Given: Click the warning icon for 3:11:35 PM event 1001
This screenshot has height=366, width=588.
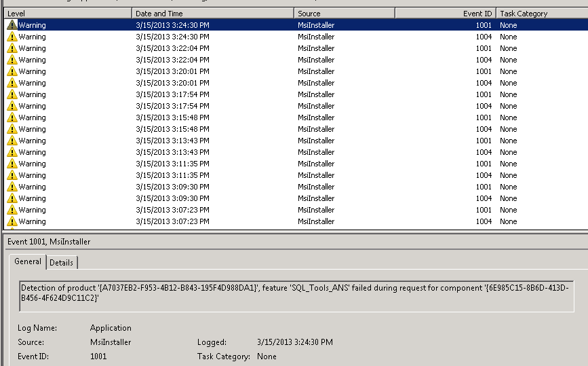Looking at the screenshot, I should (12, 164).
